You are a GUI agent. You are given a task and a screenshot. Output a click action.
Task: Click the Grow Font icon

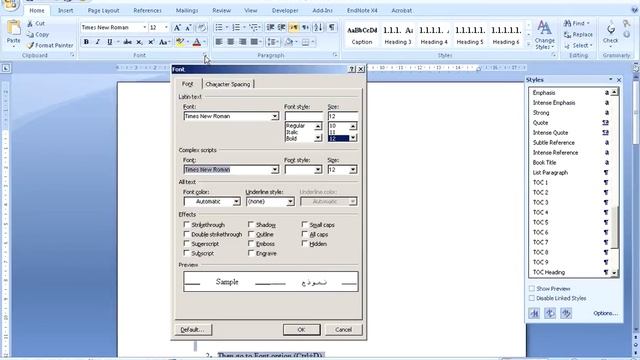pos(177,28)
